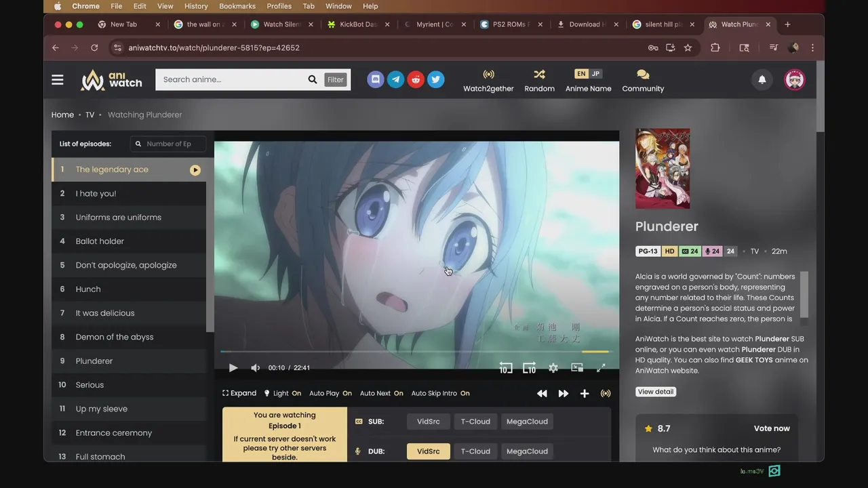Reload the browser page
868x488 pixels.
coord(94,47)
